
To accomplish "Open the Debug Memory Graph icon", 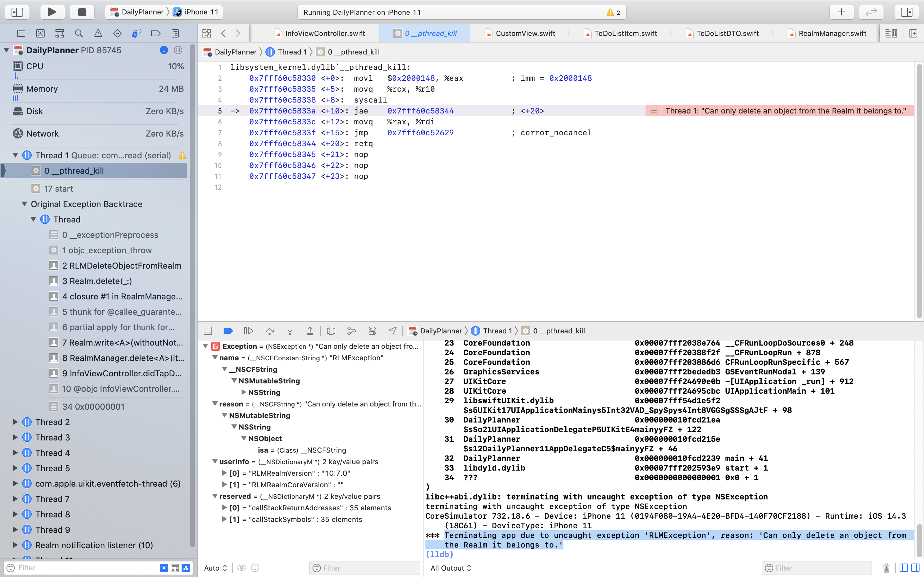I will tap(351, 331).
